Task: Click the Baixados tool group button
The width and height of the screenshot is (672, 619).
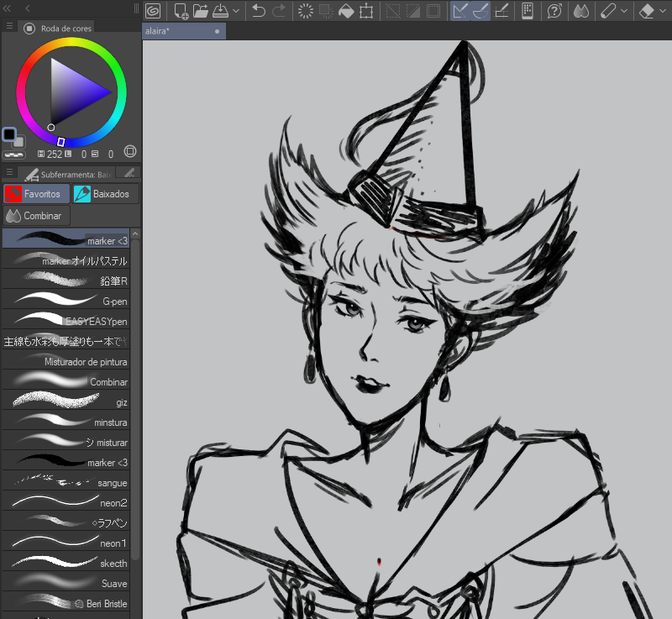Action: (x=106, y=194)
